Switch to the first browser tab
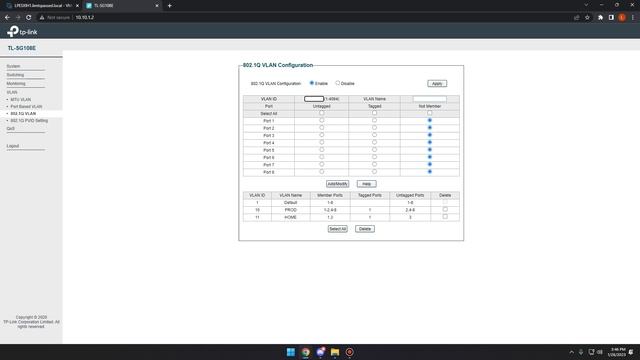 pyautogui.click(x=42, y=6)
